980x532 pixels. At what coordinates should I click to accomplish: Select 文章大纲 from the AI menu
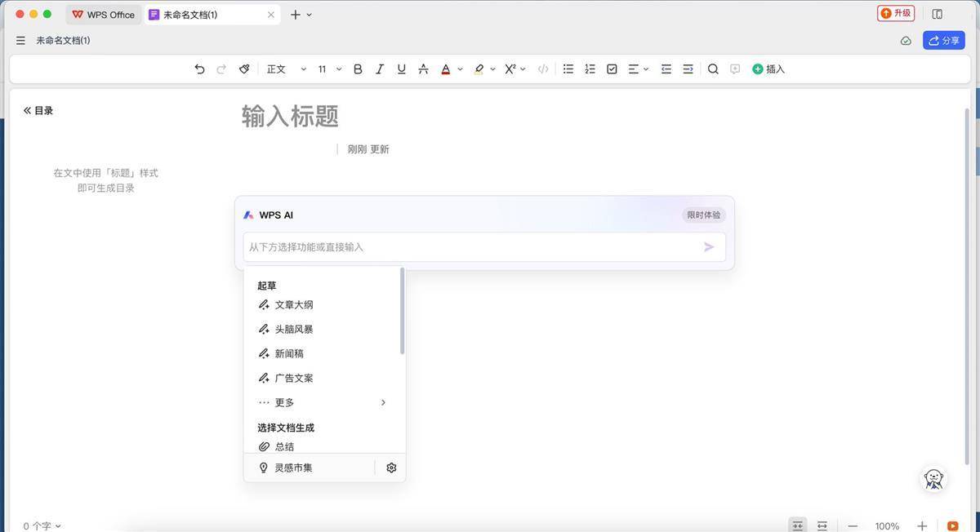(x=324, y=304)
